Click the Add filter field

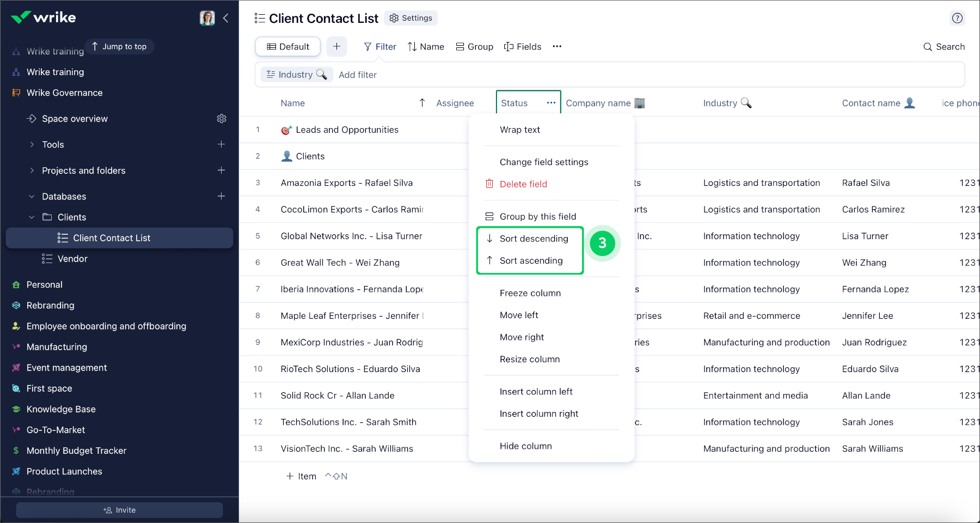(x=358, y=75)
